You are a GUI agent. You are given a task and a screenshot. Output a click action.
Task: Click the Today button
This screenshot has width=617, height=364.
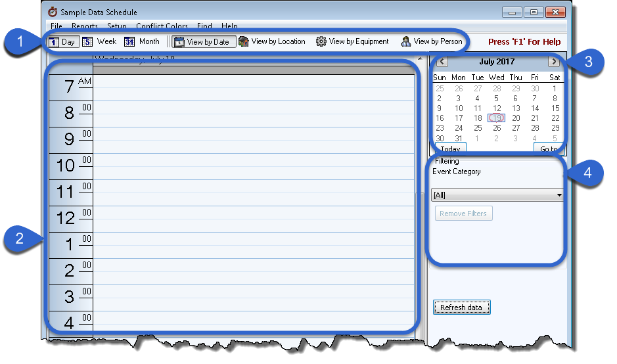450,148
